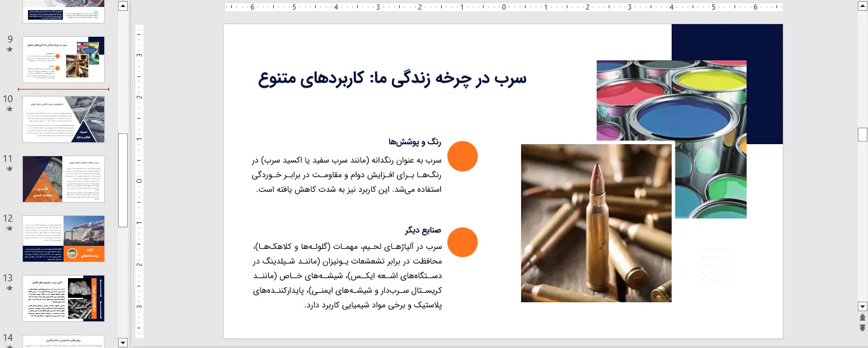Viewport: 868px width, 348px height.
Task: Open slide 11 thumbnail with orange triangle
Action: (64, 179)
